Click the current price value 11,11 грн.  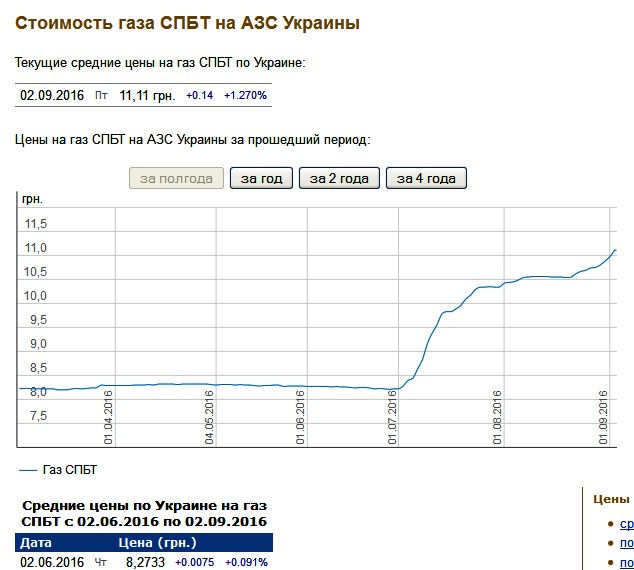point(147,96)
